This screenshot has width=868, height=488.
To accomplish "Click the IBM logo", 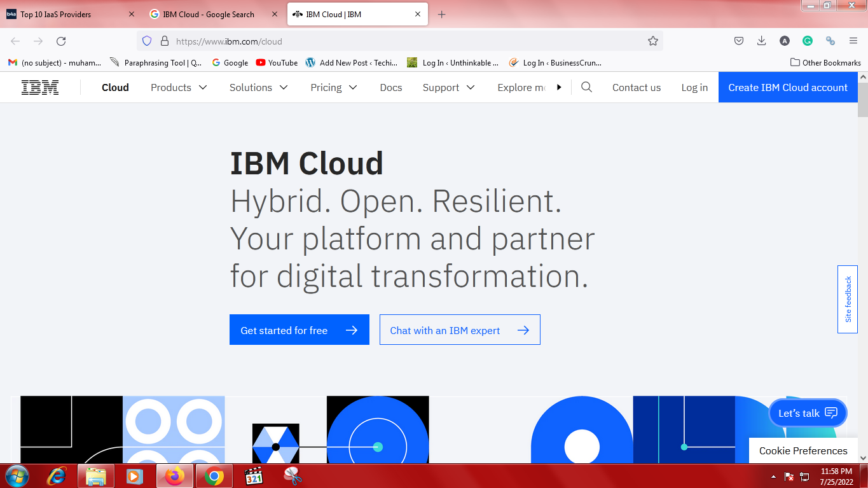I will click(40, 87).
